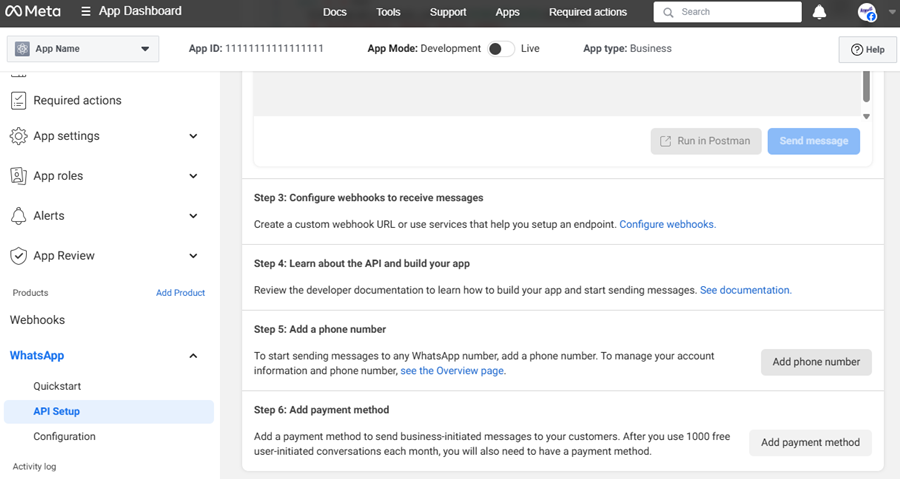Click the Configure webhooks link
Viewport: 900px width, 479px height.
coord(668,224)
